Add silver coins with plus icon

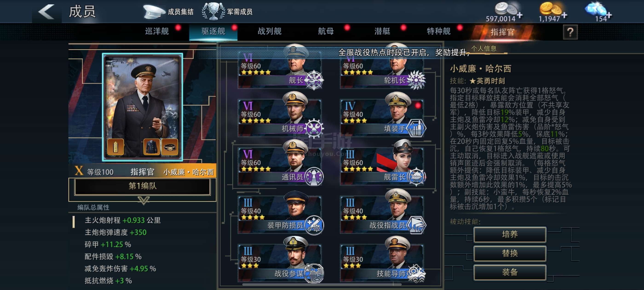[520, 15]
